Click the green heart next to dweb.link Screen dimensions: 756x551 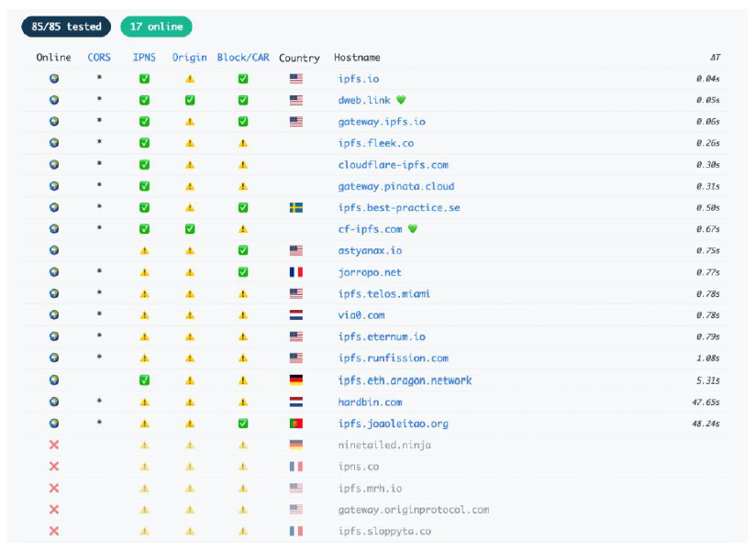click(x=401, y=100)
